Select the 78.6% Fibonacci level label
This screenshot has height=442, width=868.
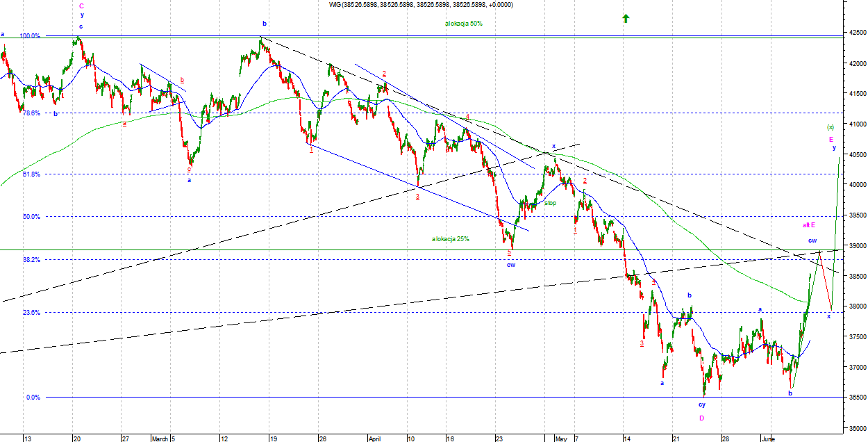point(31,113)
